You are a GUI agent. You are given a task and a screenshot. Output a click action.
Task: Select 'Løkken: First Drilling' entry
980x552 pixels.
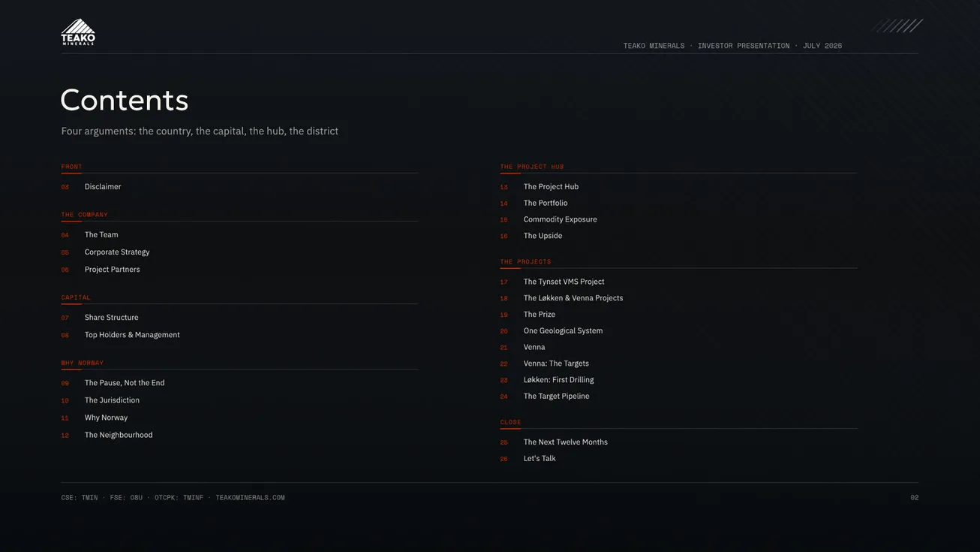(x=558, y=380)
